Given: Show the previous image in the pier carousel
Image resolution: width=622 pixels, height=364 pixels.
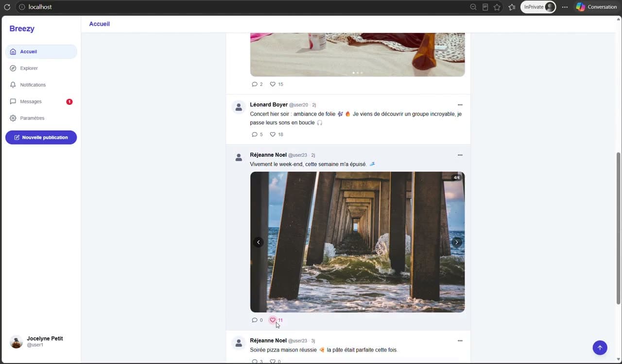Looking at the screenshot, I should click(x=259, y=242).
